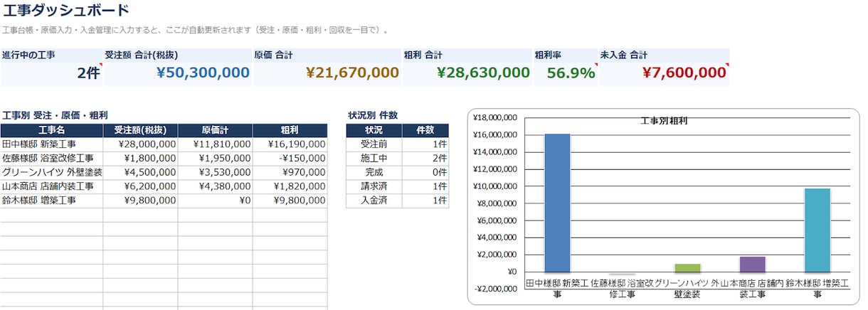Select the 請求済 status cell

point(374,186)
